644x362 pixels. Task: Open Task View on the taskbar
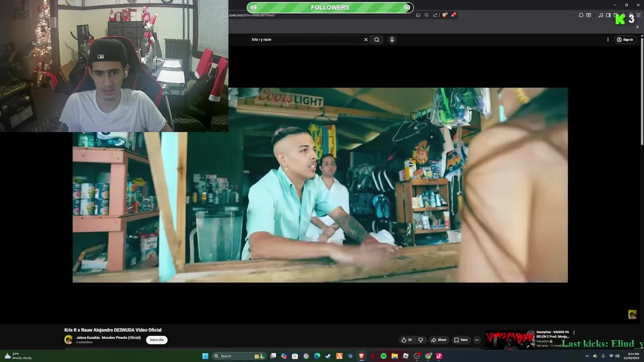click(273, 356)
